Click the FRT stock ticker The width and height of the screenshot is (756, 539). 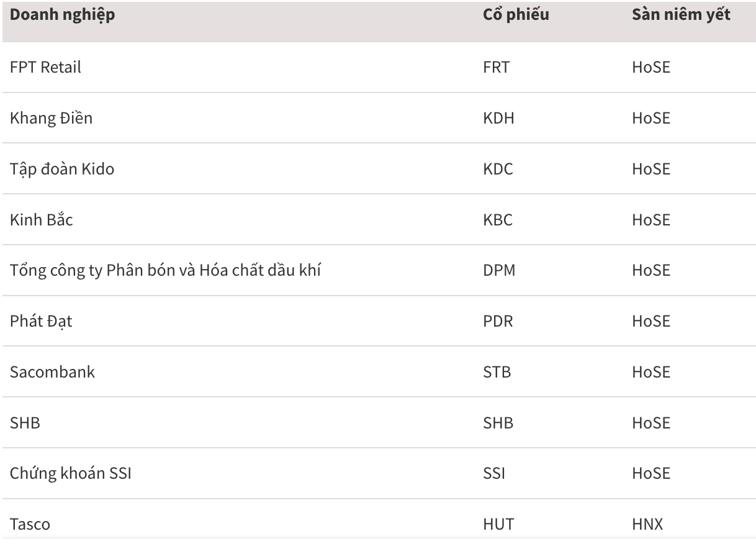point(496,67)
